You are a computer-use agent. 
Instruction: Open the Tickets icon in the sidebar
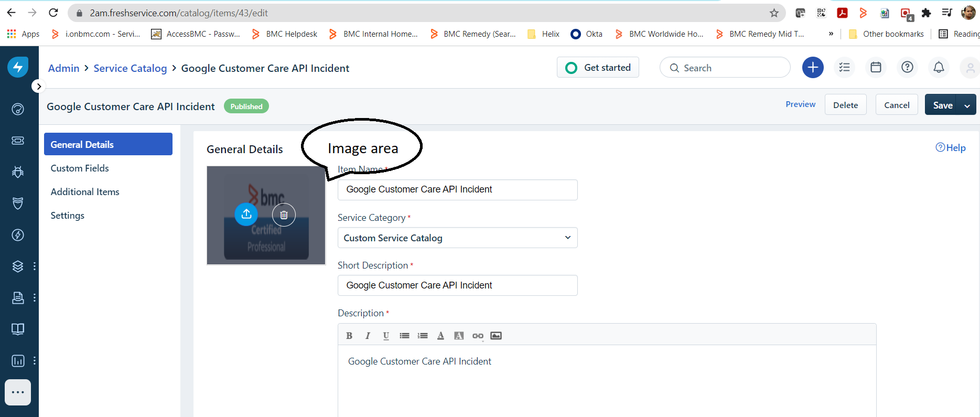click(x=18, y=141)
